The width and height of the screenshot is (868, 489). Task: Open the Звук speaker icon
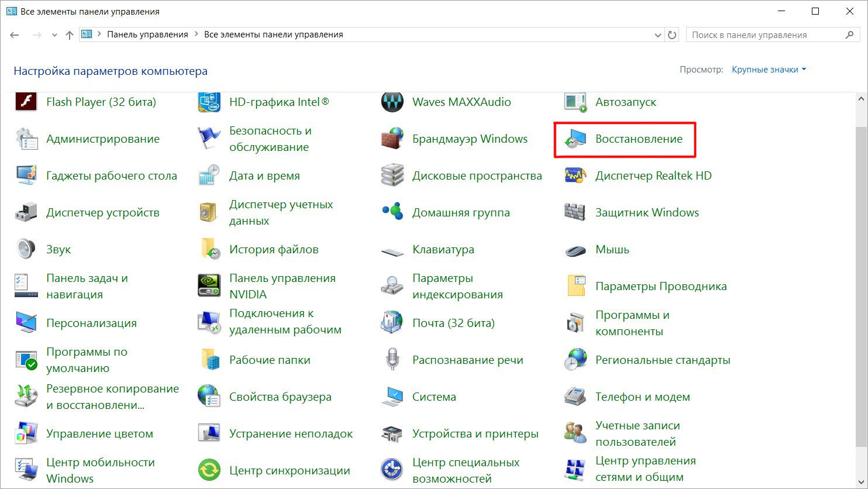click(x=26, y=250)
